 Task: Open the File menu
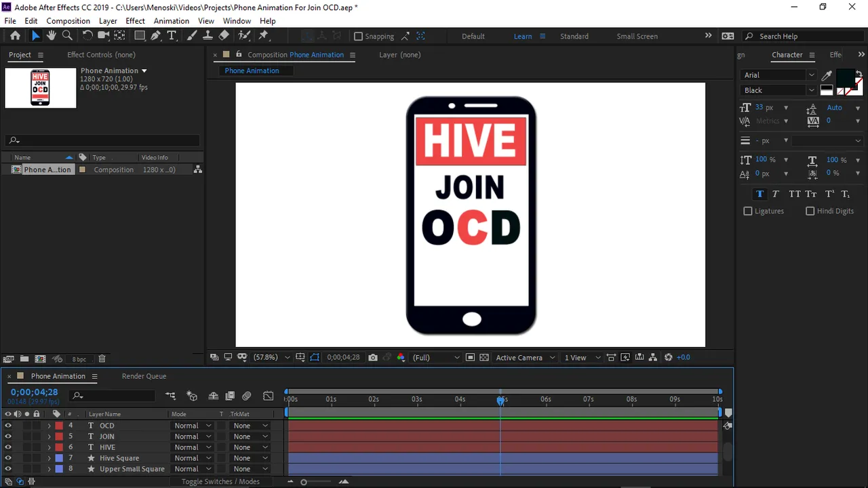pyautogui.click(x=10, y=21)
